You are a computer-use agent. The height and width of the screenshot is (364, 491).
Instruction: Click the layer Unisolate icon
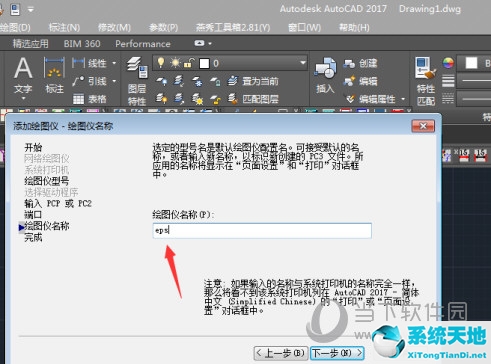point(179,99)
